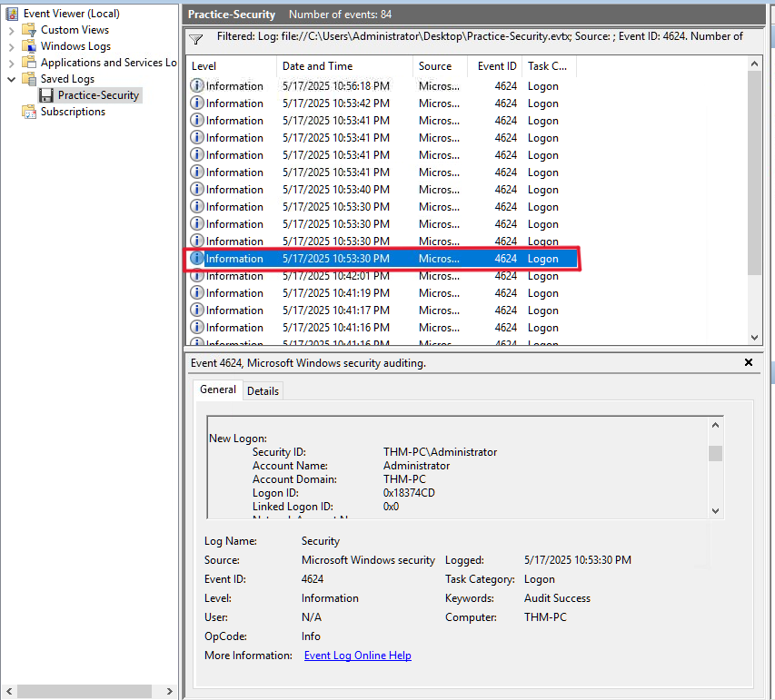
Task: Click the filter funnel icon
Action: [195, 39]
